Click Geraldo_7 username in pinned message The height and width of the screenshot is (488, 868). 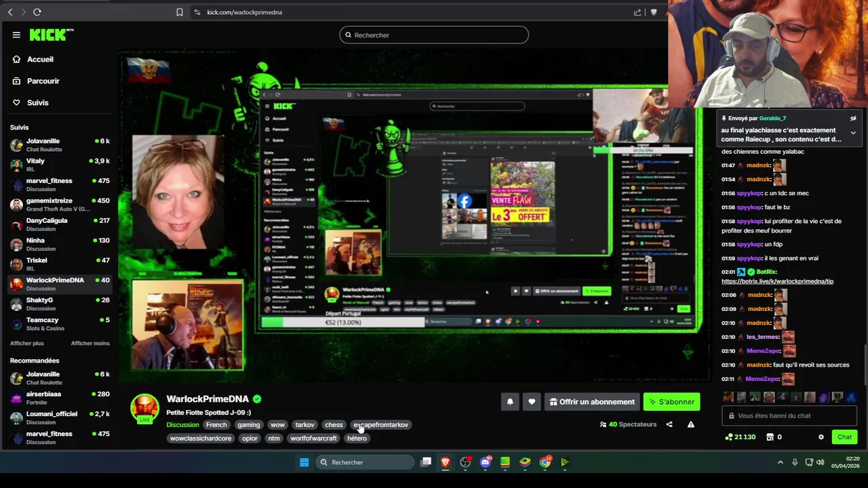(x=772, y=119)
